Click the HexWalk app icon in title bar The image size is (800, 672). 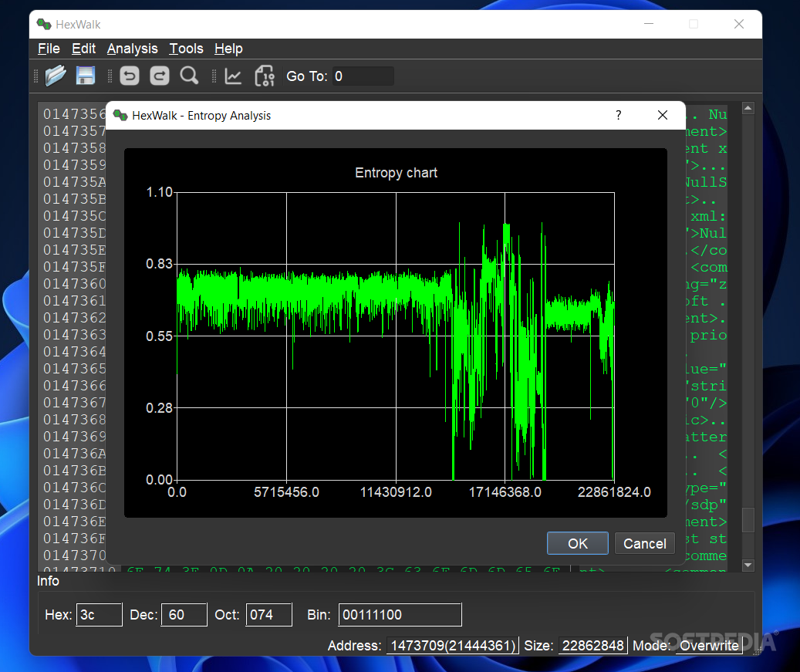pos(44,24)
